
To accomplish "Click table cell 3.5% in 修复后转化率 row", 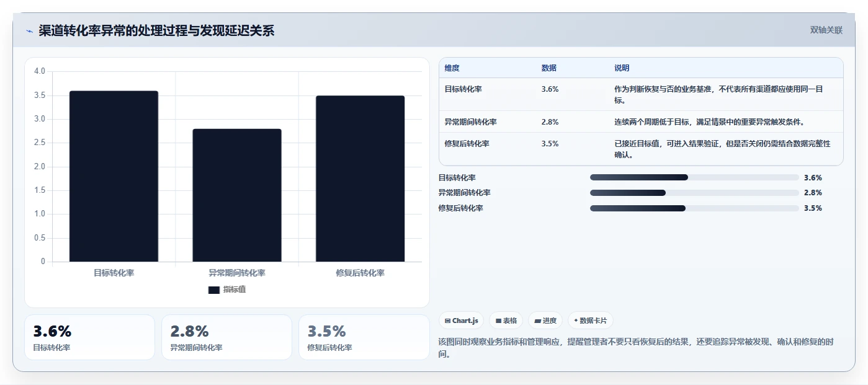I will click(x=550, y=144).
